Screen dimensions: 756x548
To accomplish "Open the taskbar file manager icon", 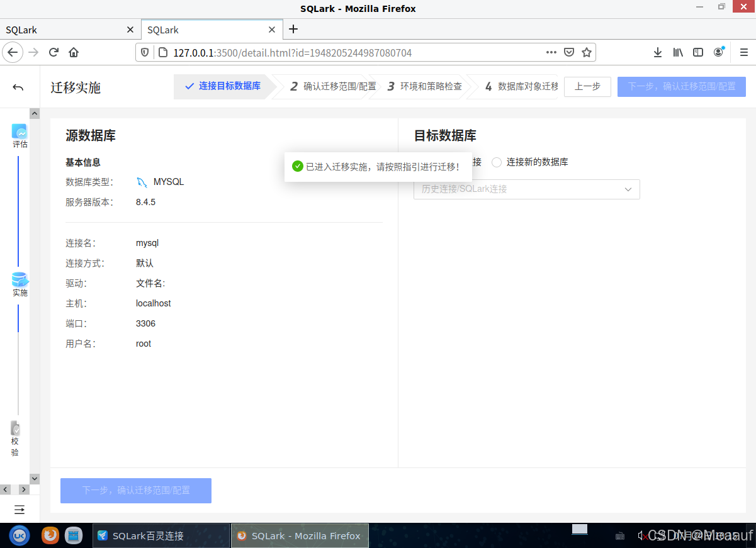I will (74, 535).
